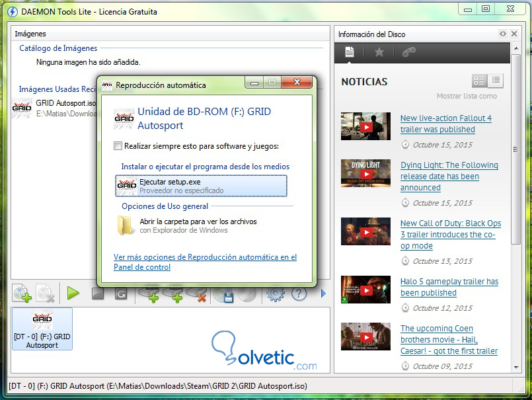Close the Reproducción automática dialog

297,82
